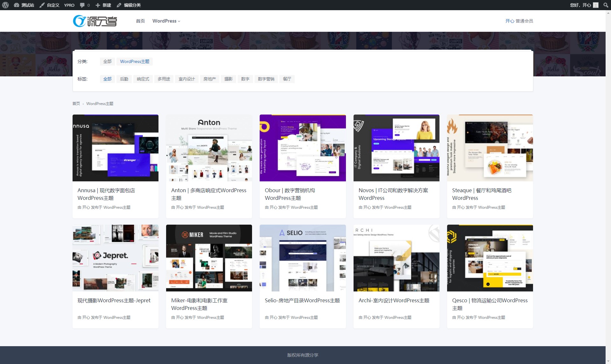Image resolution: width=611 pixels, height=364 pixels.
Task: Go to 首页 in main navigation
Action: [x=140, y=21]
